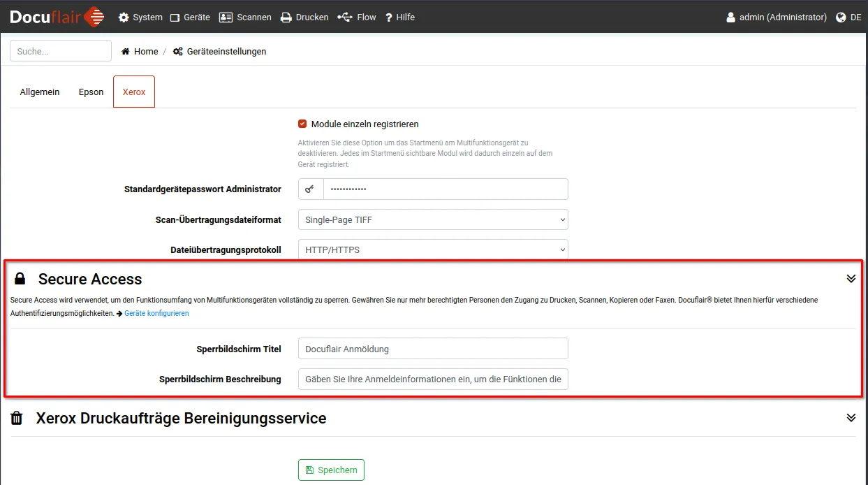Follow the Geräte konfigurieren link

pos(156,314)
